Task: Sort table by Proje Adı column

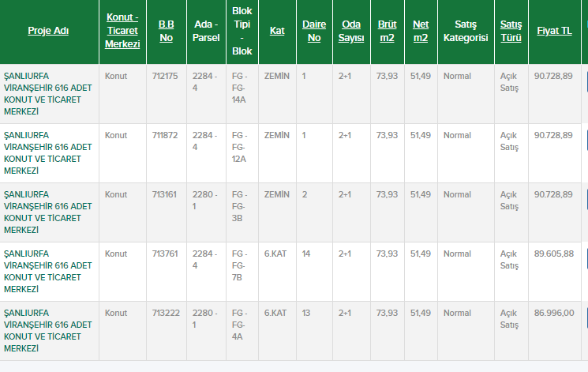Action: pyautogui.click(x=49, y=31)
